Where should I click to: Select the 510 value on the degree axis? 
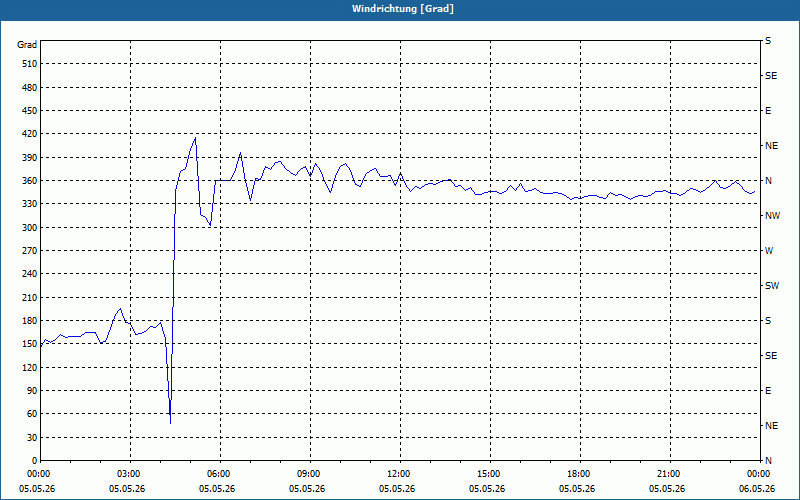point(30,64)
